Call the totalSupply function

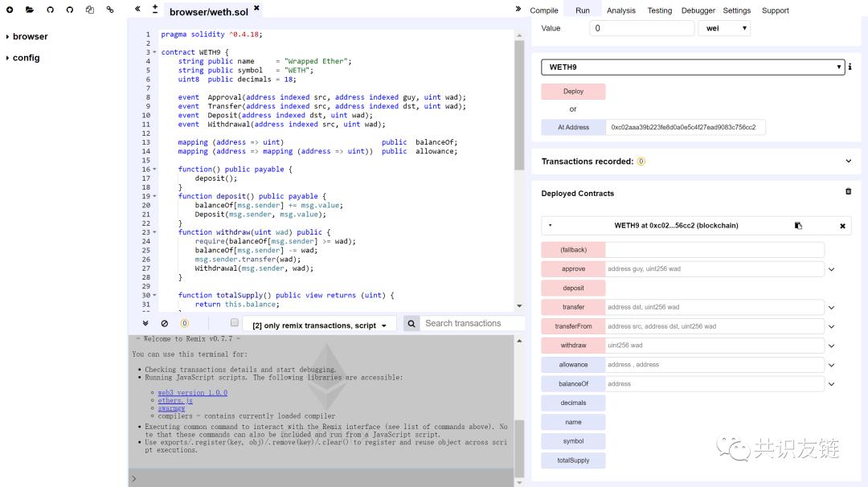click(x=574, y=460)
